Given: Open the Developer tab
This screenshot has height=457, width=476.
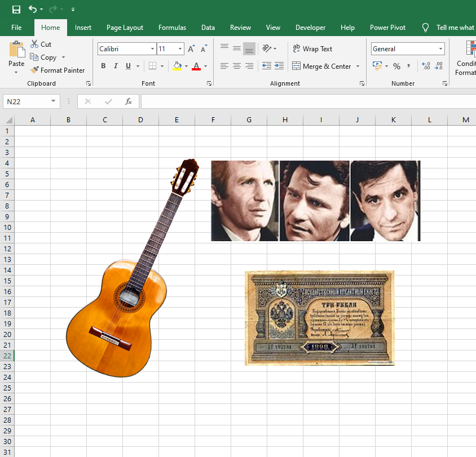Looking at the screenshot, I should tap(311, 28).
